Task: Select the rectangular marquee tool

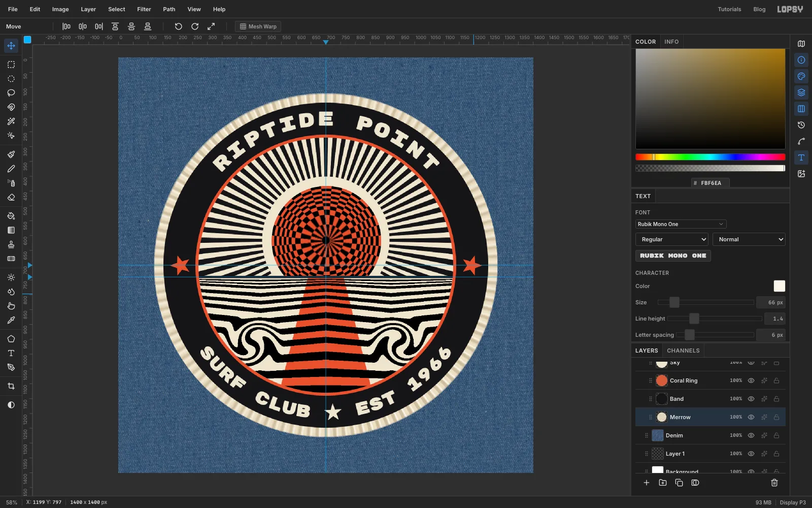Action: pyautogui.click(x=11, y=65)
